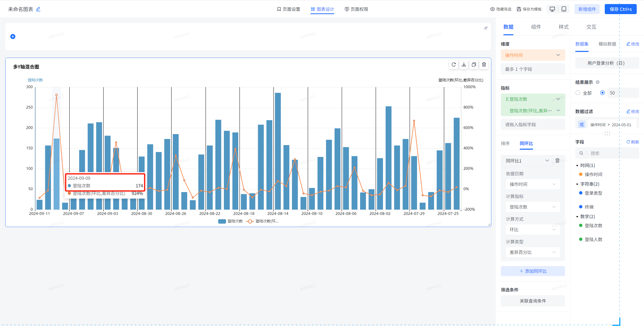Screen dimensions: 644x326
Task: Click the 保存 Ctrl+s button
Action: coord(620,9)
